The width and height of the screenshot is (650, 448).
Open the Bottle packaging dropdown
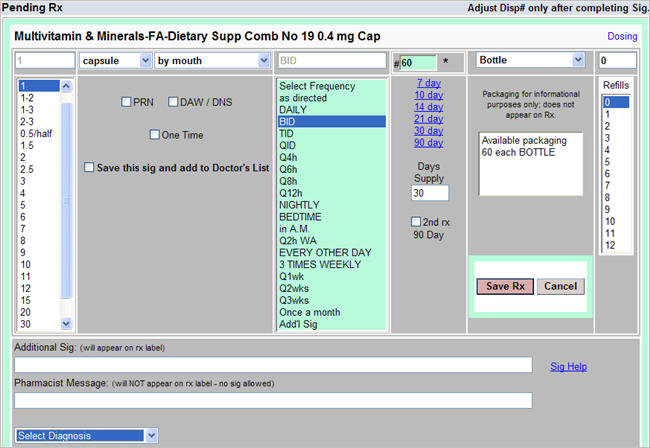point(530,61)
